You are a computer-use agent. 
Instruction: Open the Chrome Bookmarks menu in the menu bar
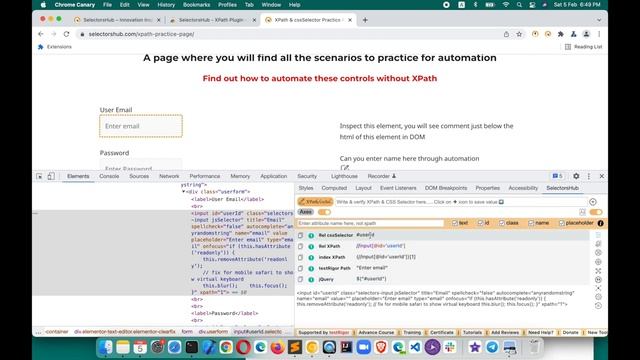196,5
